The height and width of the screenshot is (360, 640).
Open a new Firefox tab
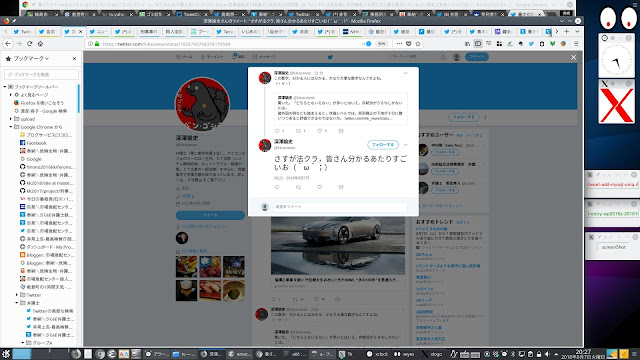point(567,31)
